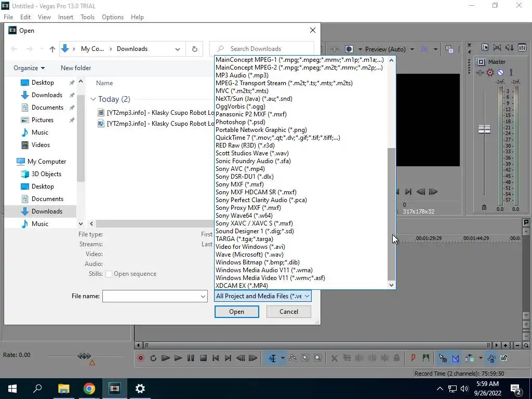
Task: Click the File name text field
Action: (x=151, y=296)
